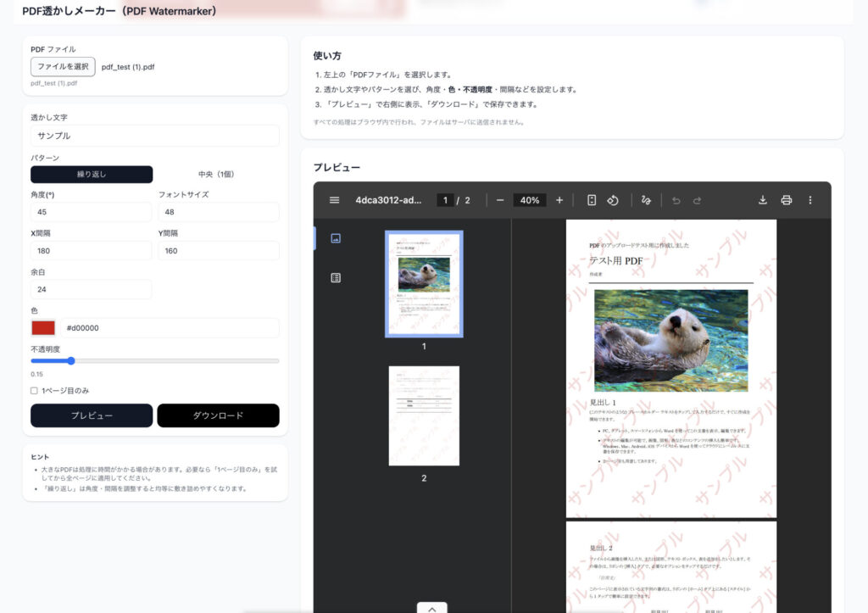
Task: Select page 2 thumbnail in sidebar
Action: point(424,416)
